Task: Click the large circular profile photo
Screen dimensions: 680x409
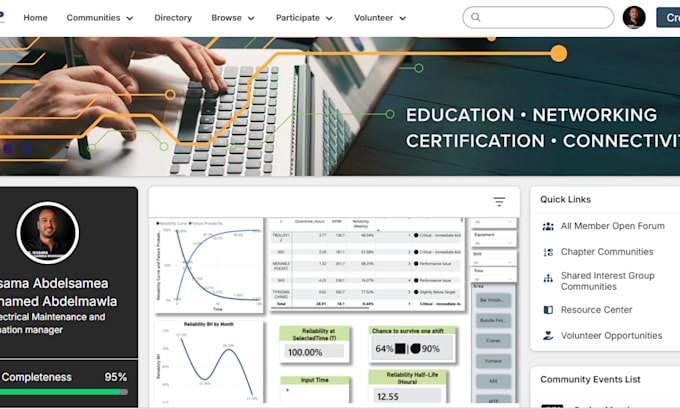Action: click(48, 232)
